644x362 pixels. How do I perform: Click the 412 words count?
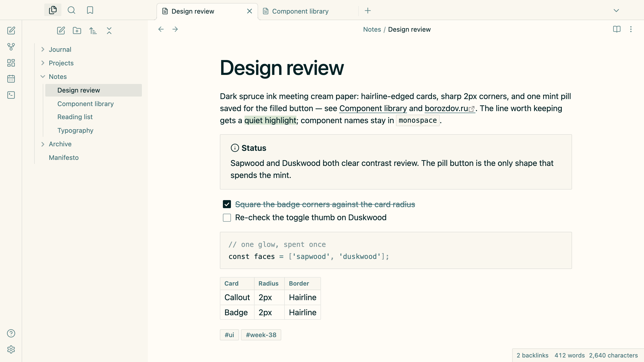570,355
